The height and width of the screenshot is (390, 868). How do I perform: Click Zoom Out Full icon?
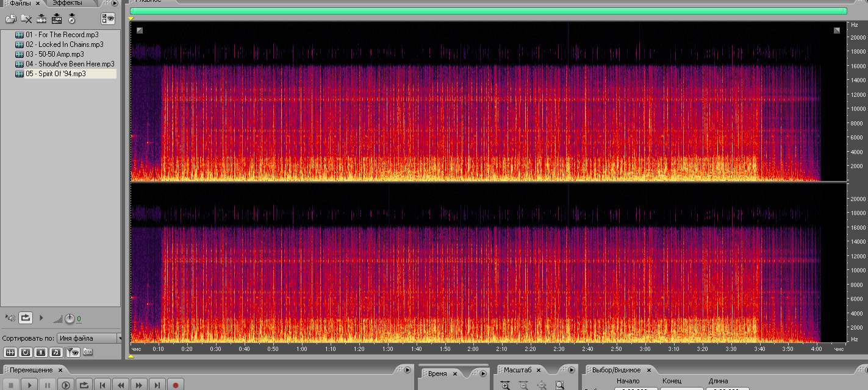coord(542,385)
